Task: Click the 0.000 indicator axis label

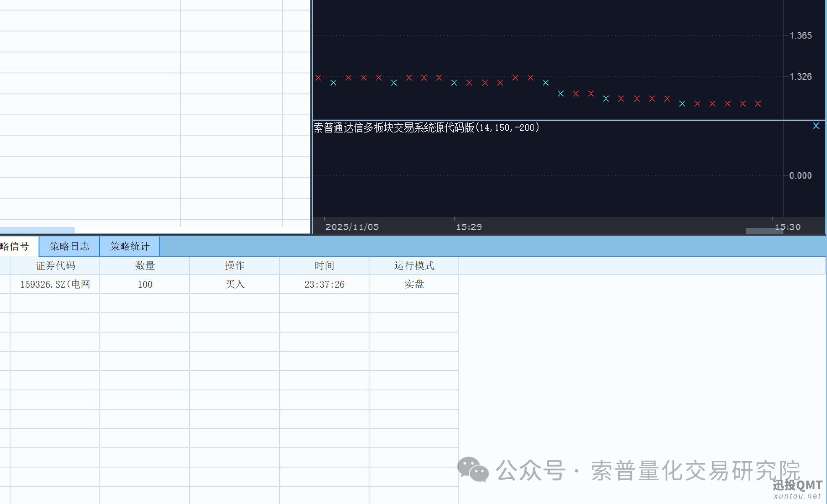Action: (800, 175)
